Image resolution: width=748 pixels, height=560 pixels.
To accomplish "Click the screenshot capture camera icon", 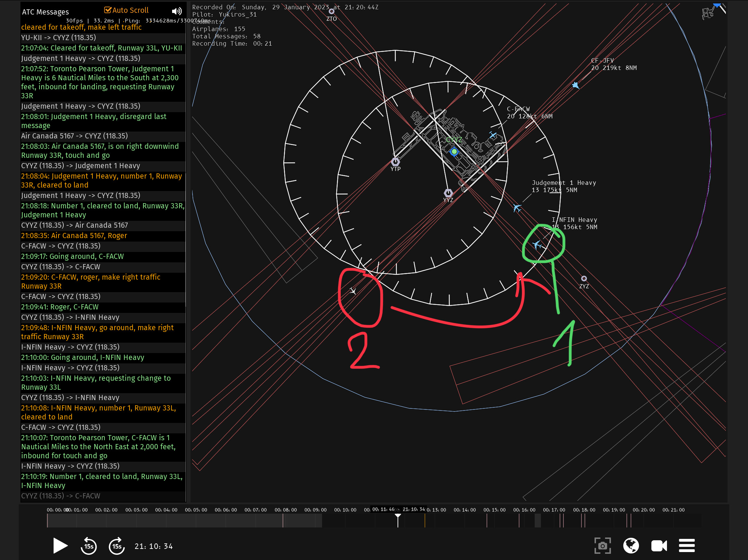I will [603, 546].
